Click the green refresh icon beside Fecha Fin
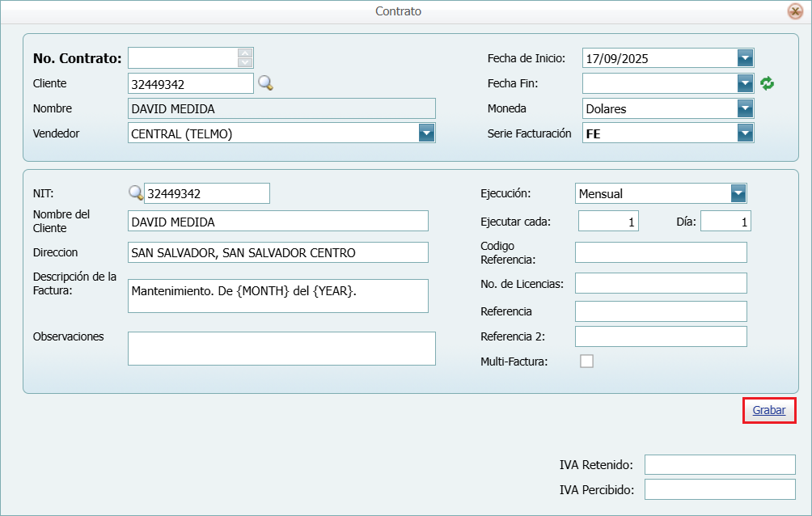This screenshot has height=516, width=812. [x=767, y=82]
